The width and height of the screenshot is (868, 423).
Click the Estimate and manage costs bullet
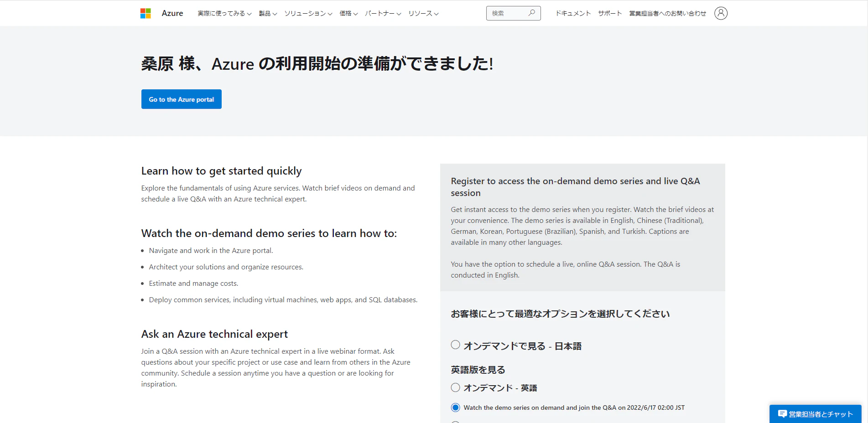click(x=193, y=283)
